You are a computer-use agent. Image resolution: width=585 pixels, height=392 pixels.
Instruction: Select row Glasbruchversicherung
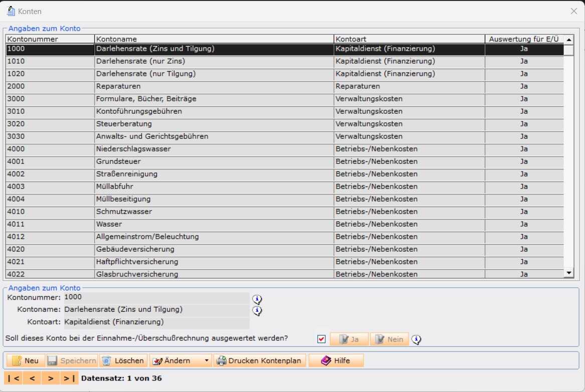(x=285, y=274)
